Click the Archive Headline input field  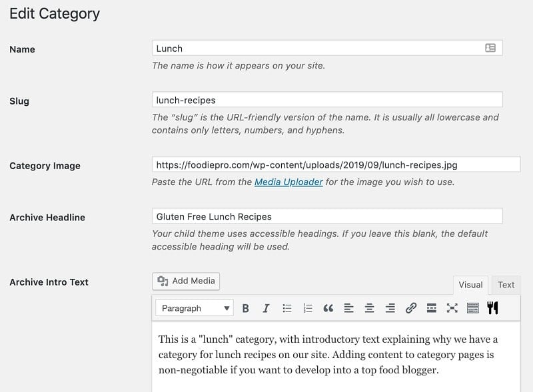[x=327, y=216]
